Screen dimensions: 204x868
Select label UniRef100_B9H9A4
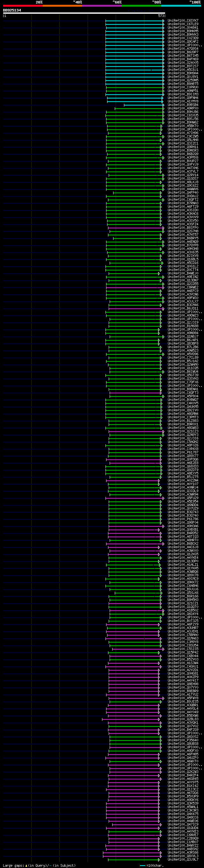183,73
